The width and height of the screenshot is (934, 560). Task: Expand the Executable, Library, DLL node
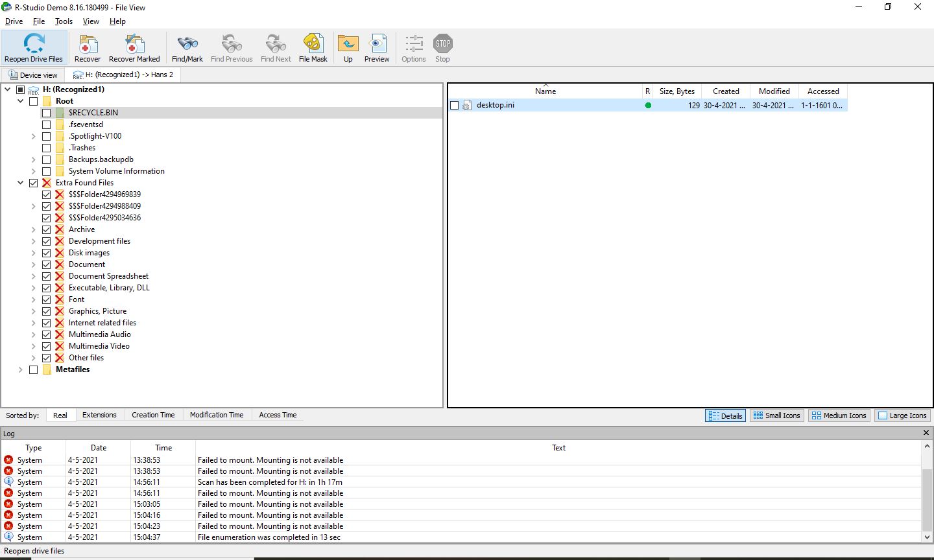click(x=34, y=288)
